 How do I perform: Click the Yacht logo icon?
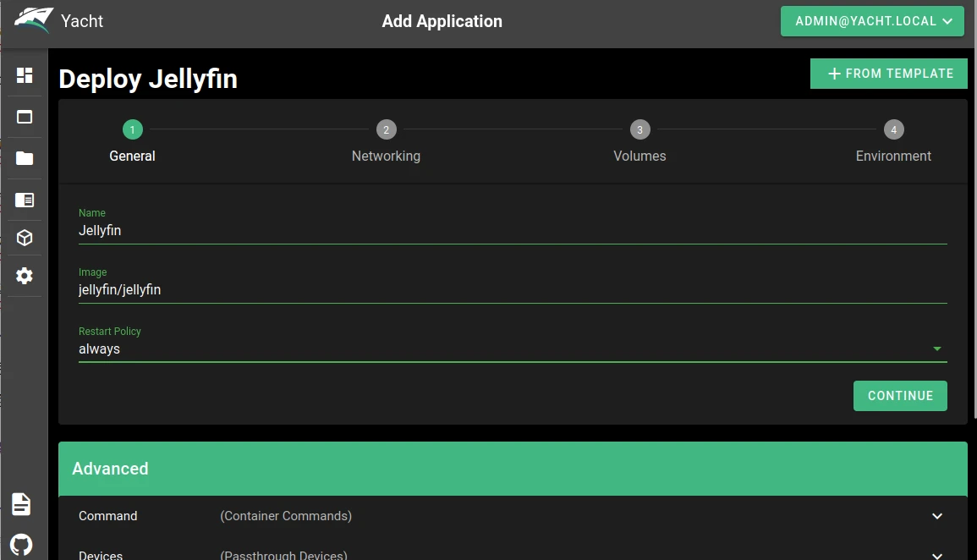coord(33,21)
